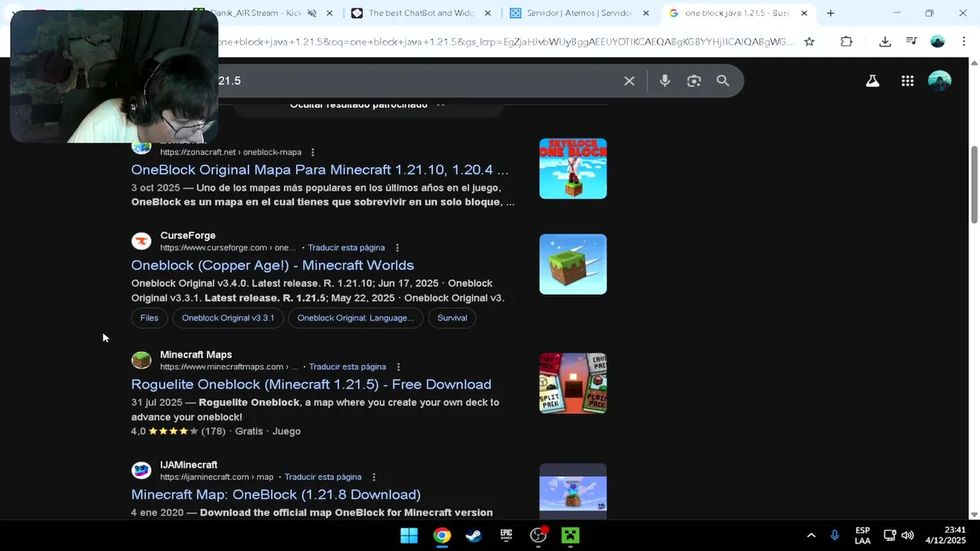The image size is (980, 551).
Task: Open Epic Games launcher from taskbar
Action: 506,536
